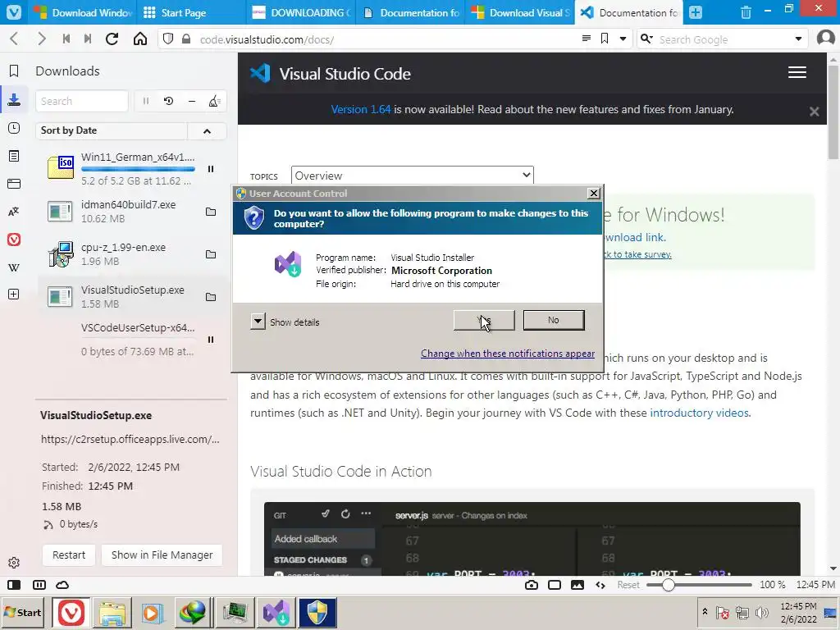Screen dimensions: 840x630
Task: Open the History panel clock icon
Action: click(x=14, y=128)
